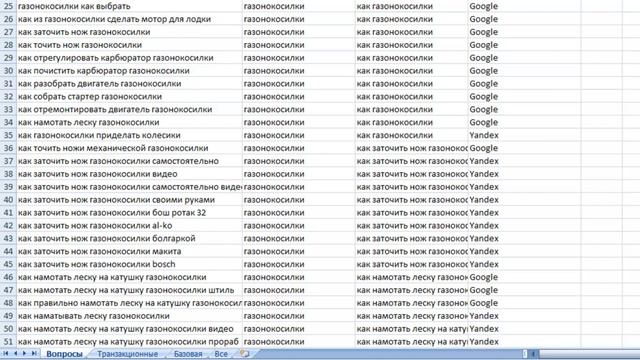640x360 pixels.
Task: Select 'как газонокосилки приделать колесики' cell
Action: point(129,135)
